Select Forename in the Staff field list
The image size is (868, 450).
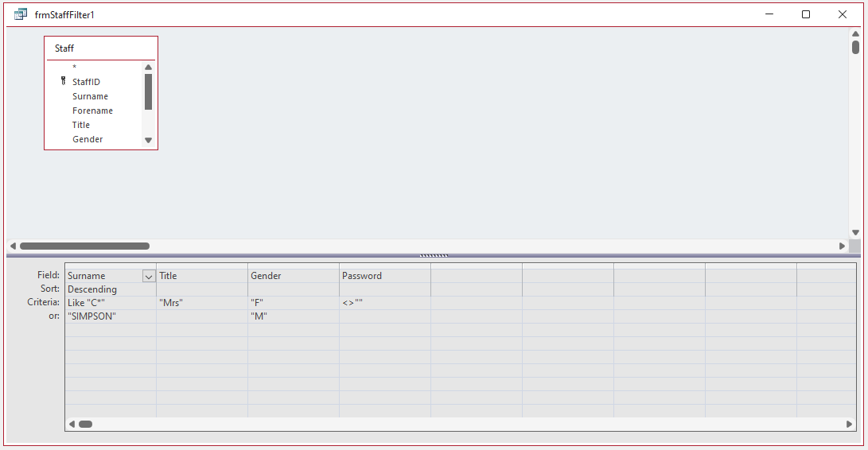pos(92,111)
